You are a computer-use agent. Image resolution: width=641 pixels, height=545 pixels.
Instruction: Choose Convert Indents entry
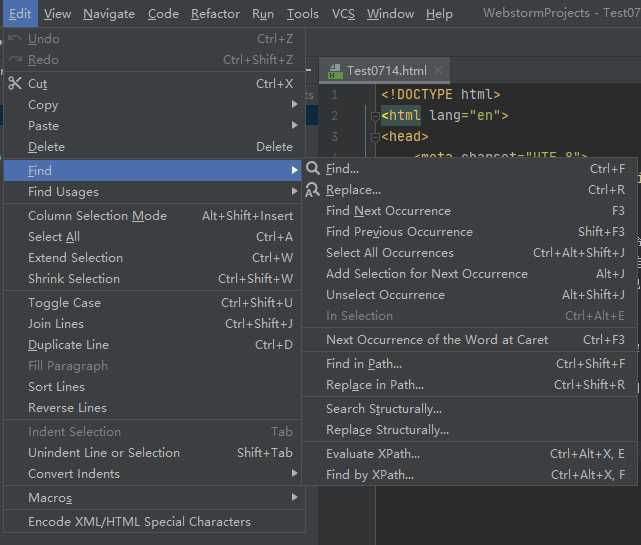click(x=152, y=473)
